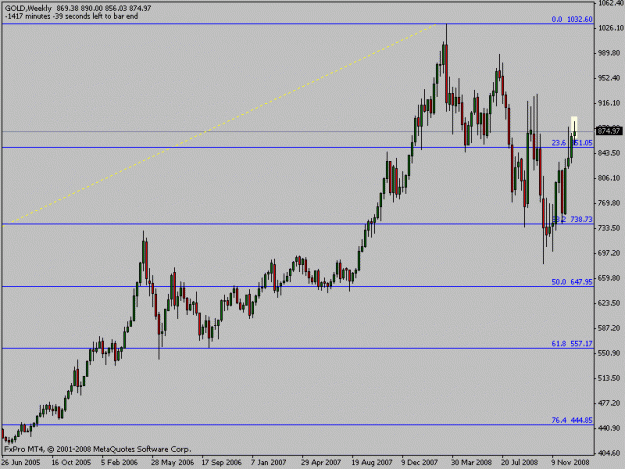The width and height of the screenshot is (625, 469).
Task: Click price scale value 550.90
Action: (x=611, y=353)
